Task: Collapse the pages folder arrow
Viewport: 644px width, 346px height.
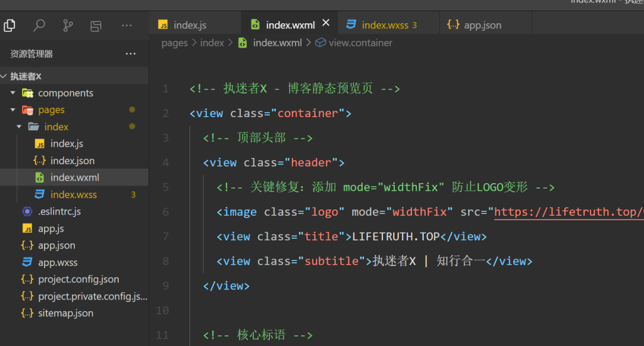Action: (x=13, y=109)
